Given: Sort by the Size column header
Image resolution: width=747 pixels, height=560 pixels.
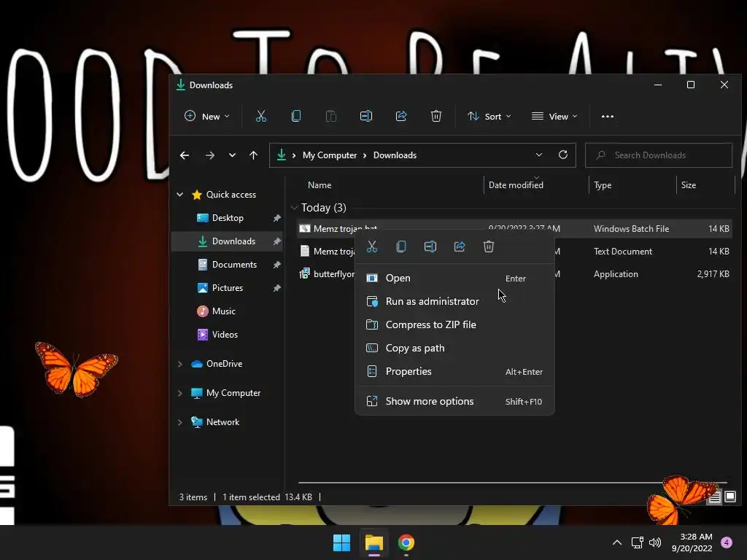Looking at the screenshot, I should pos(689,185).
